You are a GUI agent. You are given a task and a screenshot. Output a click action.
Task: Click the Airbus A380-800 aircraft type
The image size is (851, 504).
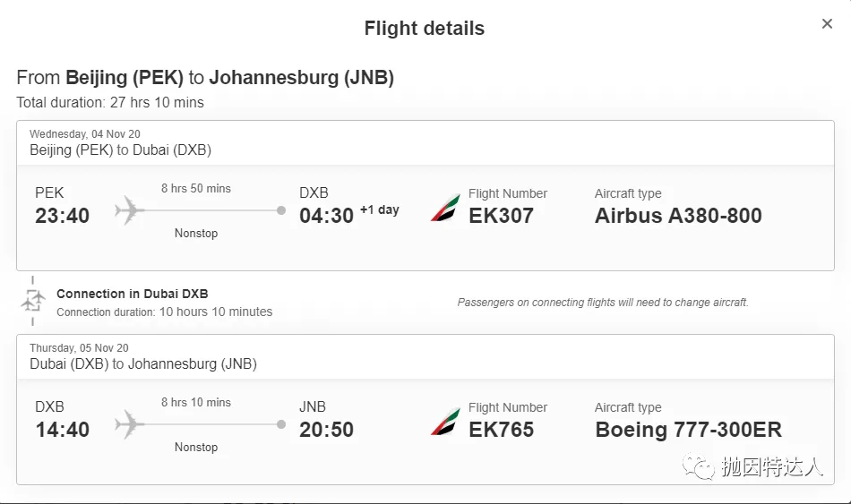pyautogui.click(x=678, y=216)
